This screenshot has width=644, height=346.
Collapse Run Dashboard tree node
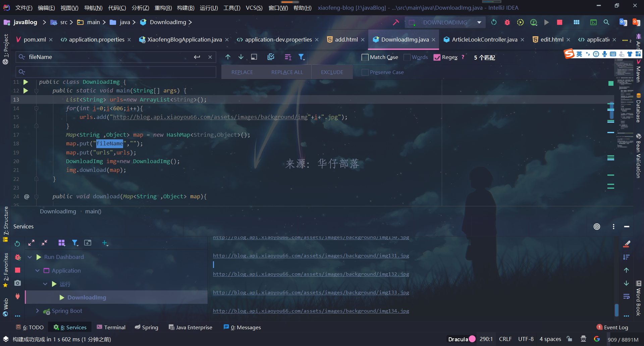30,257
